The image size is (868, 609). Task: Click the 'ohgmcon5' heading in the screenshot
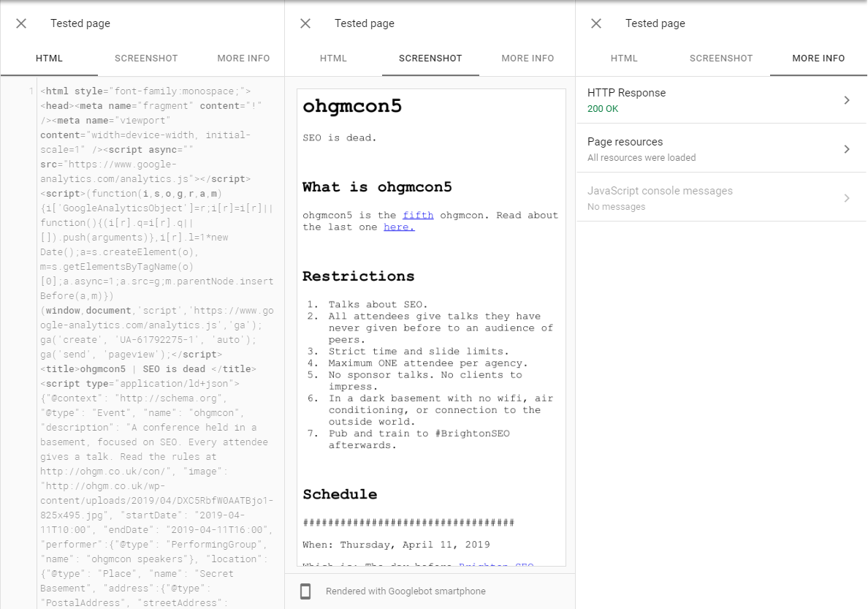(352, 106)
